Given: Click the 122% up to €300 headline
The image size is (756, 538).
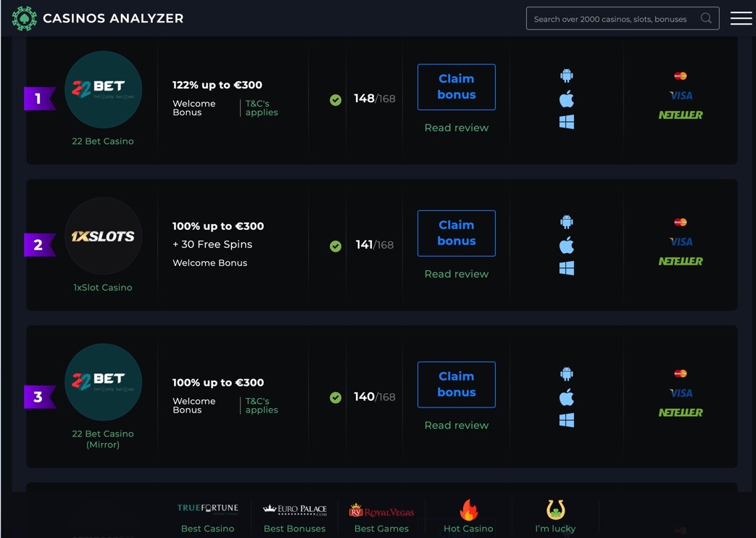Looking at the screenshot, I should pyautogui.click(x=217, y=85).
